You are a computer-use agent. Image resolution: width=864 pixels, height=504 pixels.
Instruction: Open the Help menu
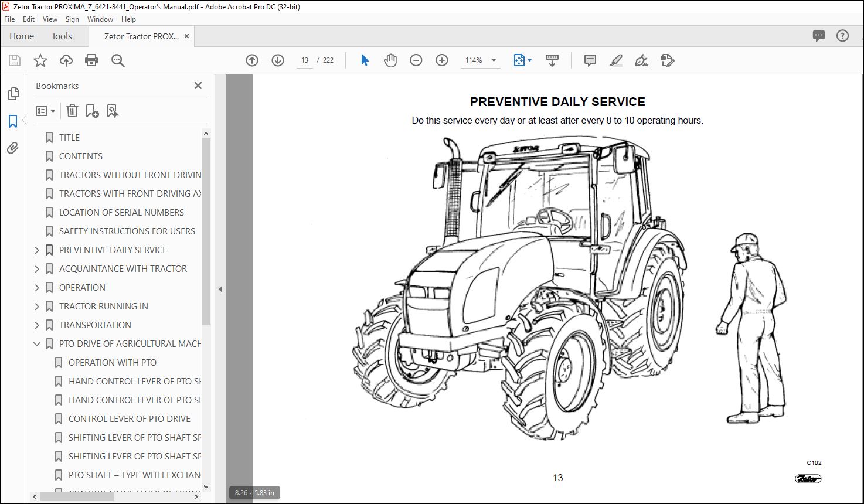point(128,19)
